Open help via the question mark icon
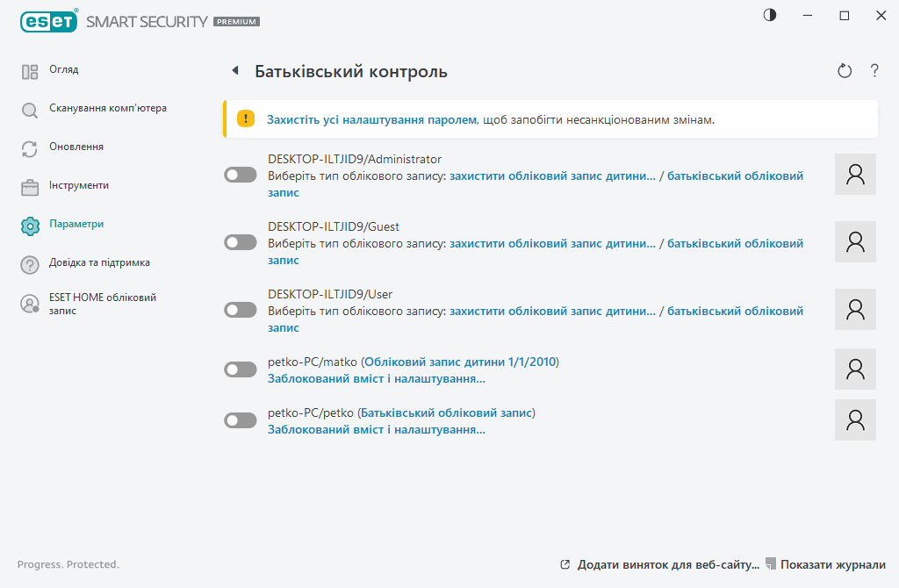This screenshot has height=588, width=899. tap(874, 71)
